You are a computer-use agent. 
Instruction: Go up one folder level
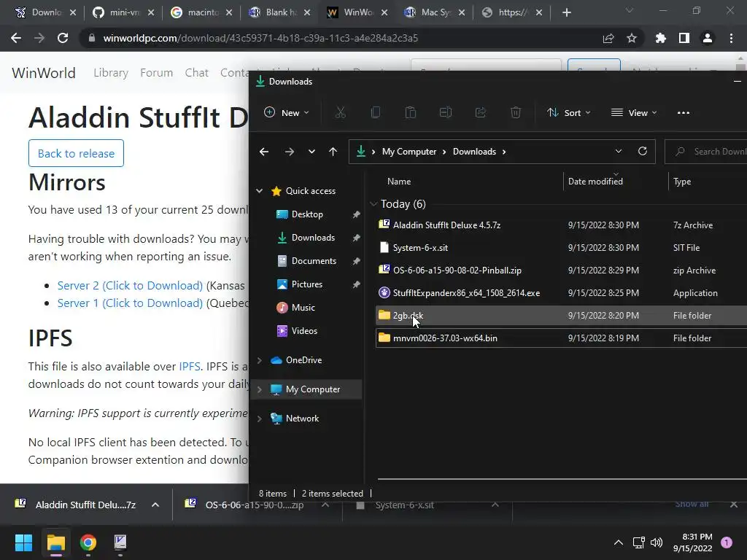(x=333, y=152)
